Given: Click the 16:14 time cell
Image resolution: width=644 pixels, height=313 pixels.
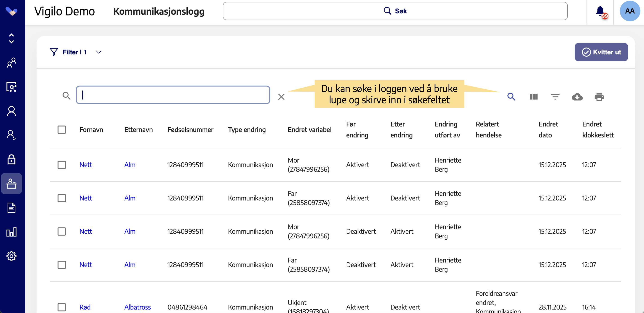Looking at the screenshot, I should [x=589, y=307].
